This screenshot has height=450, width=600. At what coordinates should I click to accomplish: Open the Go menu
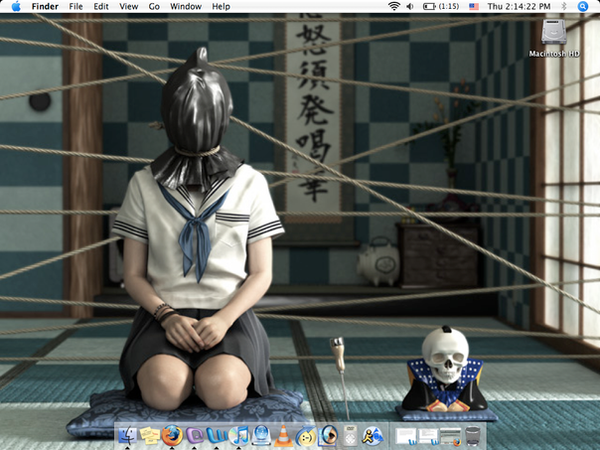tap(154, 6)
